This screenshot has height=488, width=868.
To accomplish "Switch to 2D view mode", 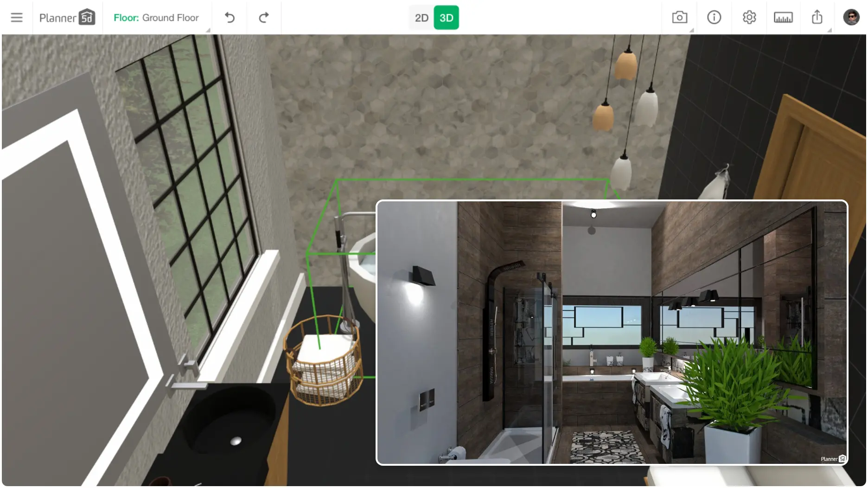I will 421,18.
